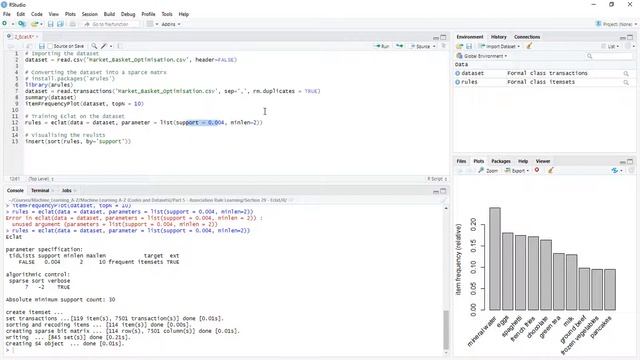Click the Go to file/function field
The height and width of the screenshot is (360, 640).
click(110, 24)
